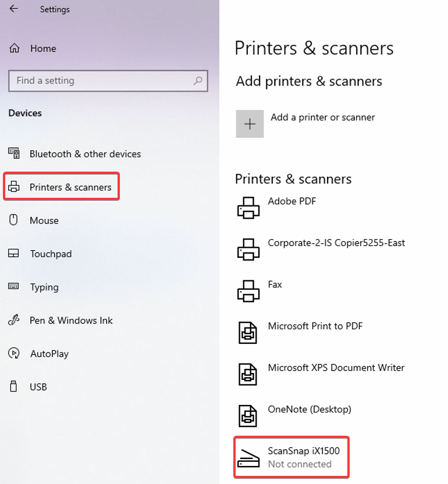Click the search magnifier icon
Viewport: 448px width, 484px height.
(x=198, y=81)
